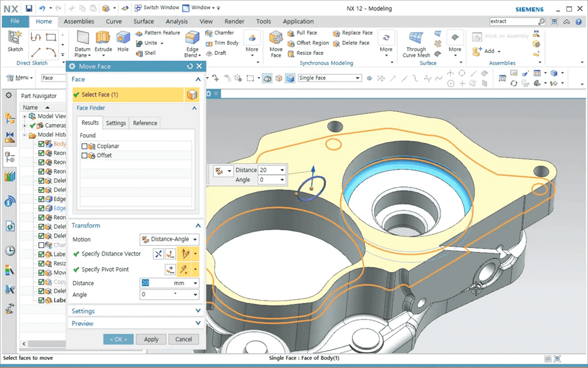This screenshot has height=368, width=588.
Task: Click the Apply button
Action: (151, 339)
